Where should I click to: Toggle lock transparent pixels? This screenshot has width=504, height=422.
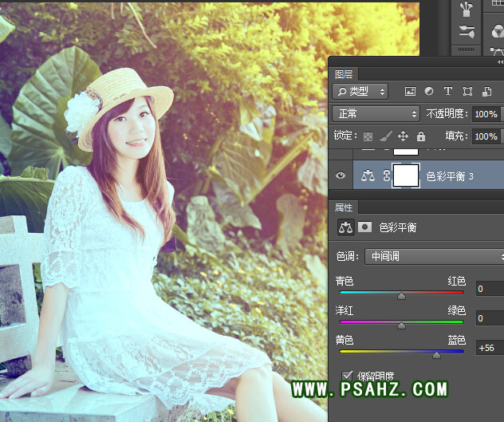click(368, 136)
